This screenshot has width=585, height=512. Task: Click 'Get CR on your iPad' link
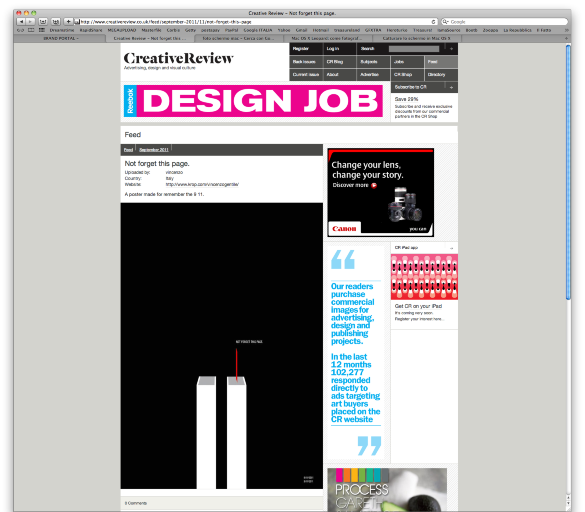pos(418,306)
